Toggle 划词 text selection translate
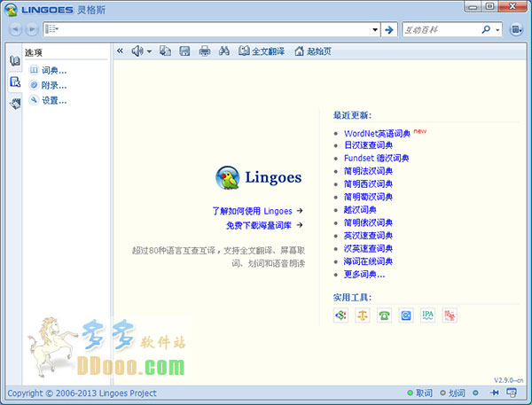This screenshot has height=405, width=532. pos(452,393)
